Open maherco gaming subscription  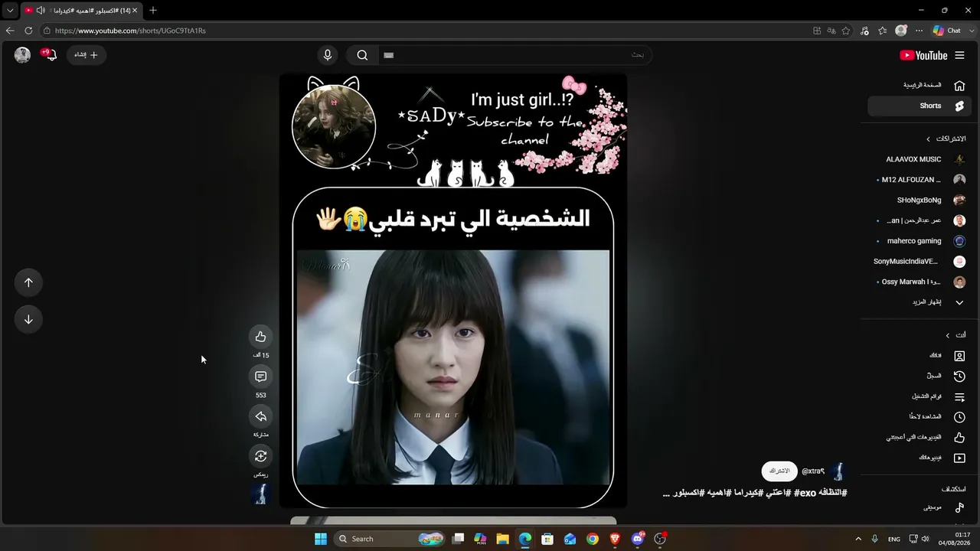(x=920, y=241)
